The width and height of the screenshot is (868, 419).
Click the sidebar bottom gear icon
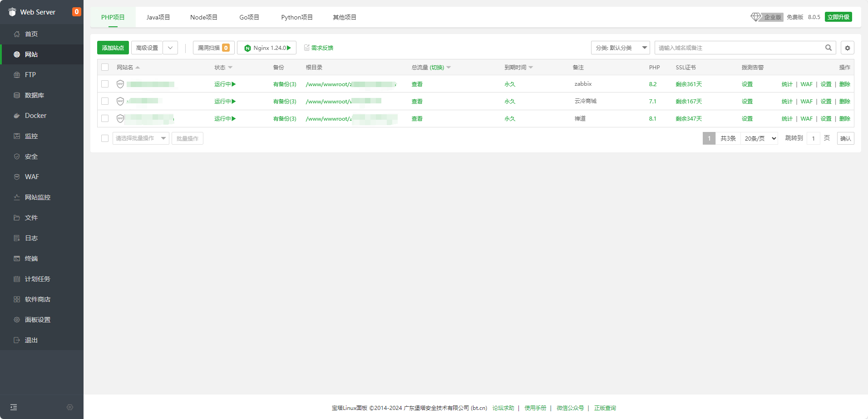(70, 407)
